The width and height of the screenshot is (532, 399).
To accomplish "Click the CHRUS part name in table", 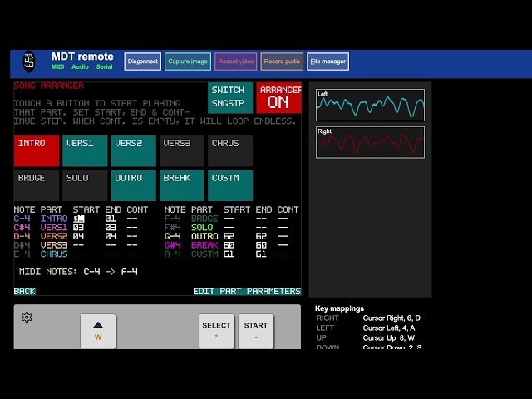I will [54, 254].
